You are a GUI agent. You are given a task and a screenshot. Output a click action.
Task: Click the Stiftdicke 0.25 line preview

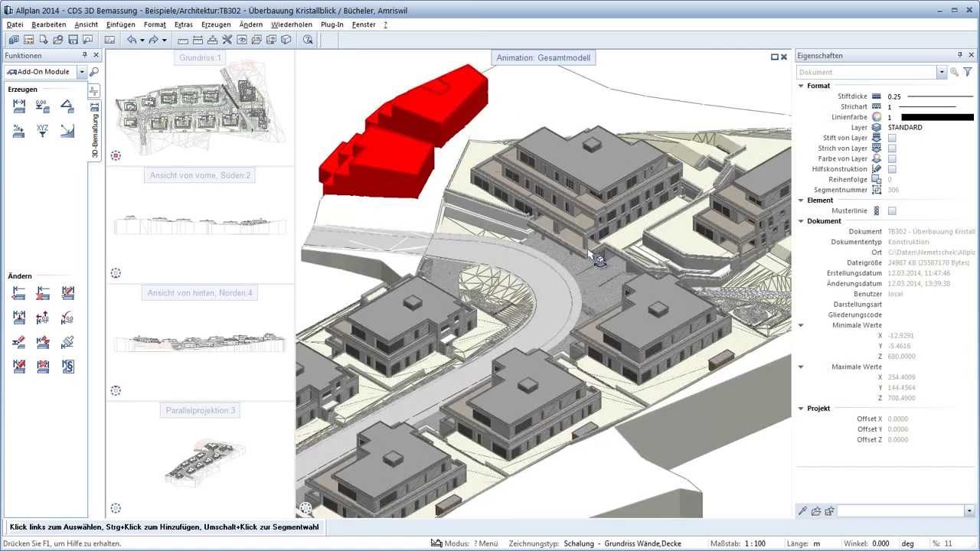pos(940,96)
